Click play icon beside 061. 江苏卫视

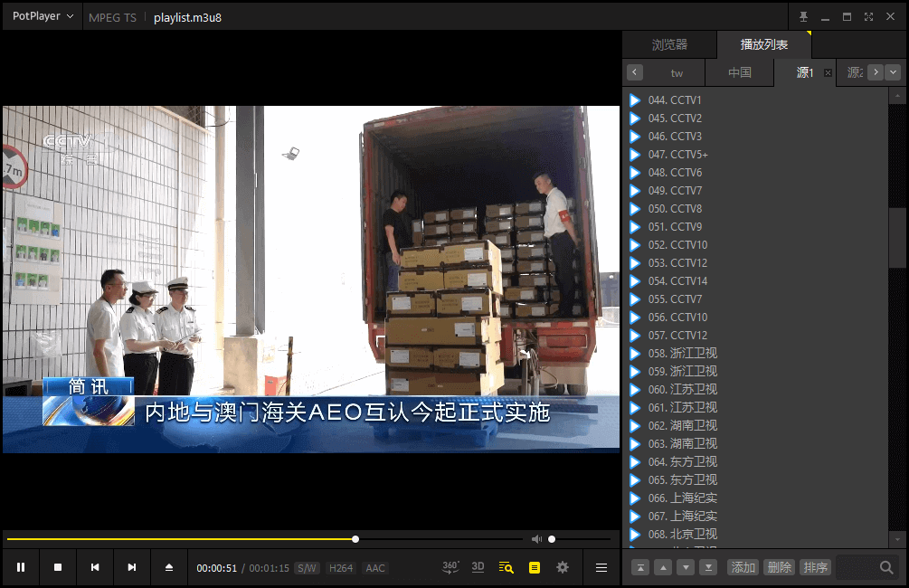point(635,408)
